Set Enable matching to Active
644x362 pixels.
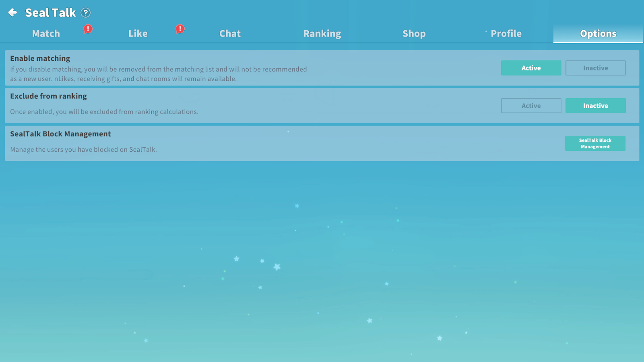(x=531, y=68)
